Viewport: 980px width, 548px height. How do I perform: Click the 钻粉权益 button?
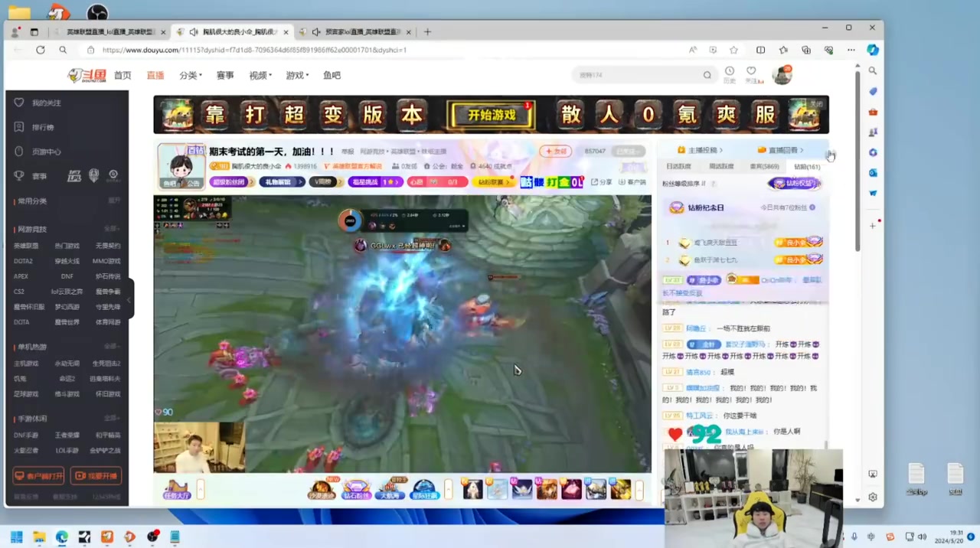pos(795,184)
